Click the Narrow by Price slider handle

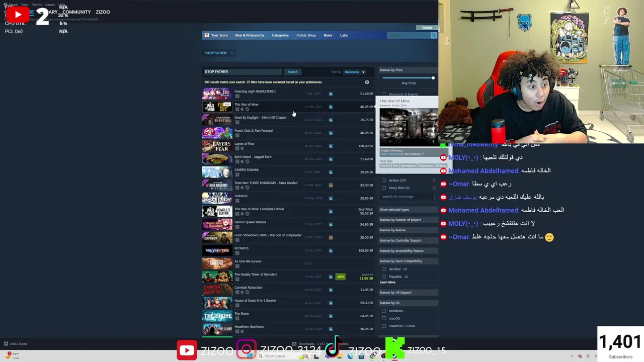tap(433, 78)
